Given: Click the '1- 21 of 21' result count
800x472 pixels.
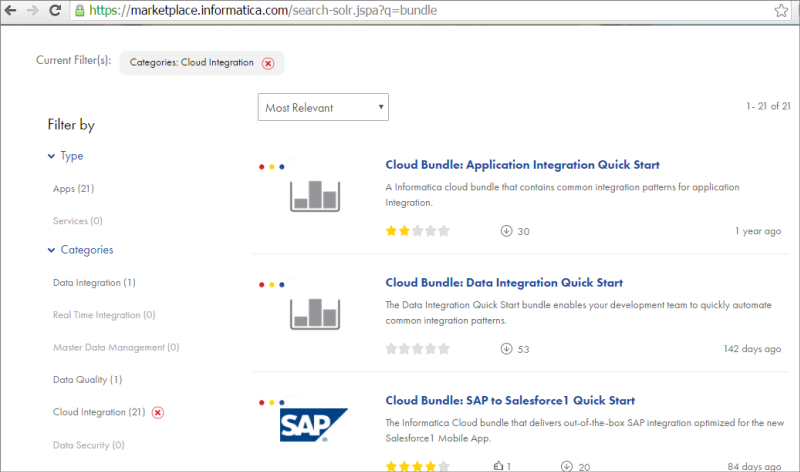Looking at the screenshot, I should coord(768,106).
